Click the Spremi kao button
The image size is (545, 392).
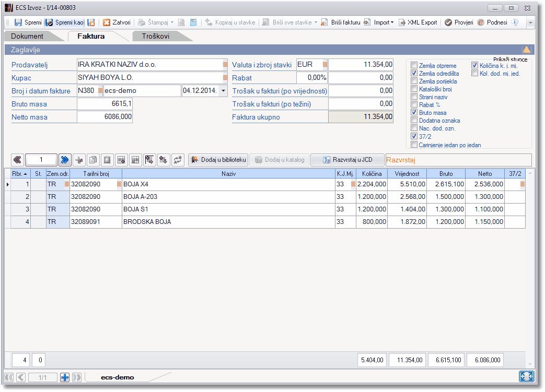[65, 22]
